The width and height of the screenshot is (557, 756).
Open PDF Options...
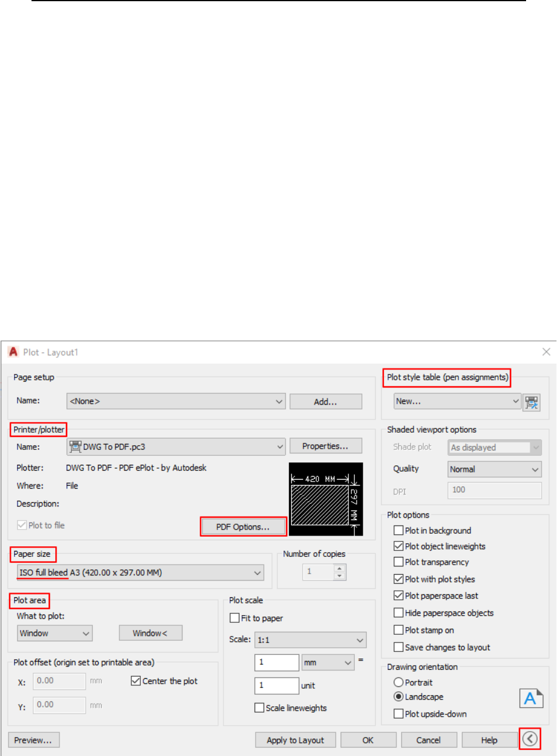[x=243, y=526]
